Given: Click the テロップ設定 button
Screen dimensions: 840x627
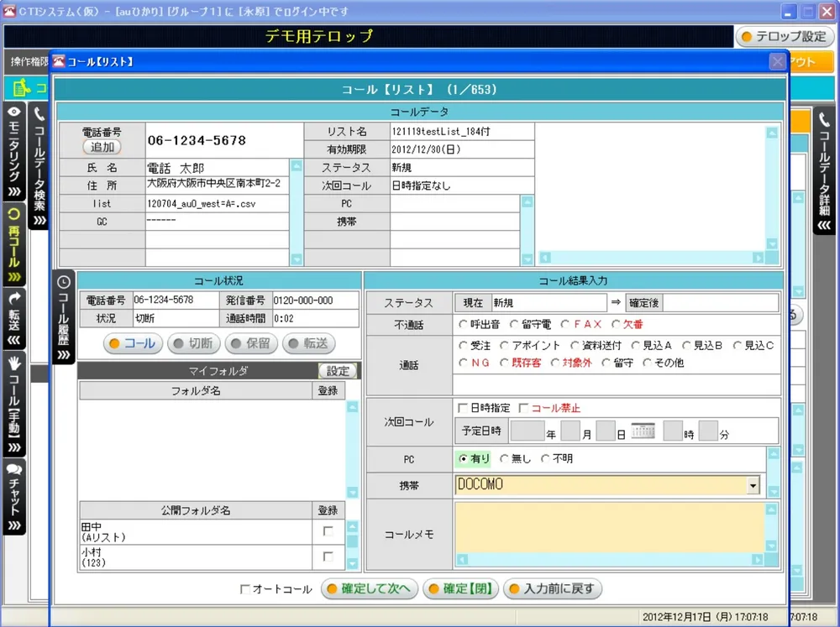Looking at the screenshot, I should tap(785, 36).
